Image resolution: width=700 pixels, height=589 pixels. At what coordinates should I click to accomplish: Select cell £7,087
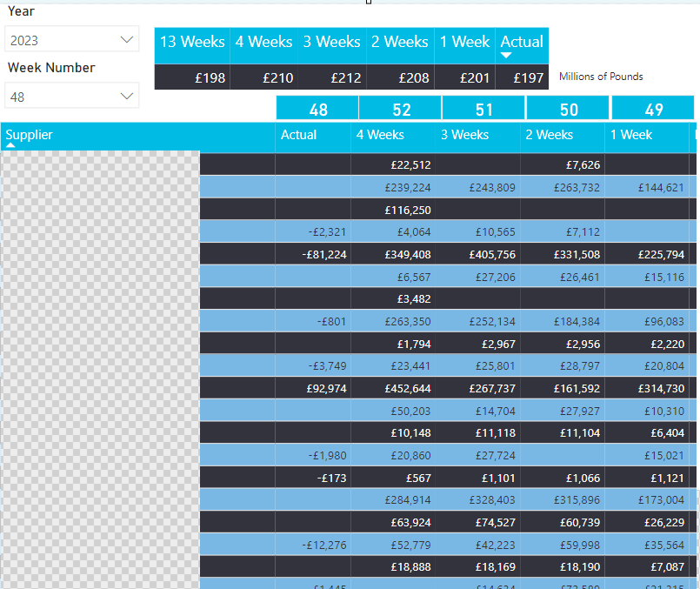click(x=668, y=566)
